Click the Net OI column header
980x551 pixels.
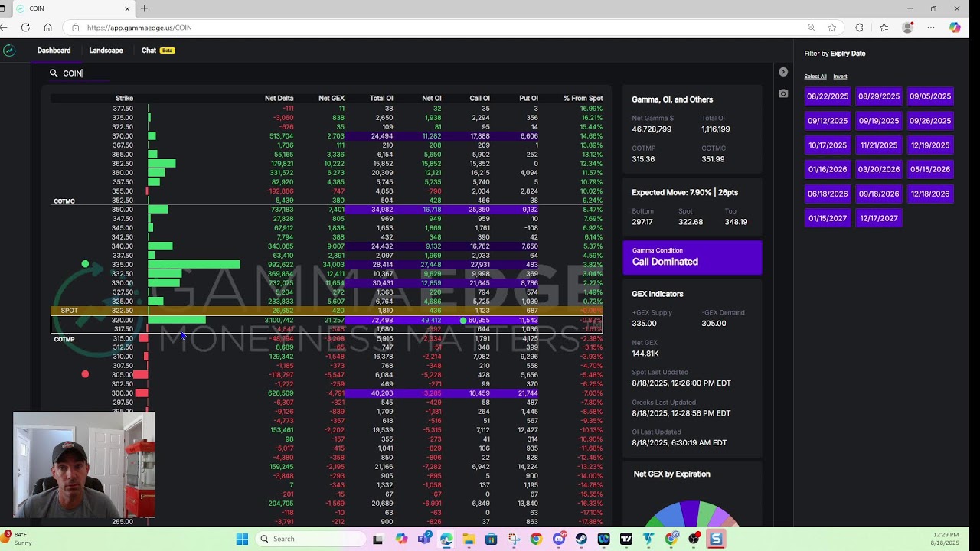(x=432, y=99)
